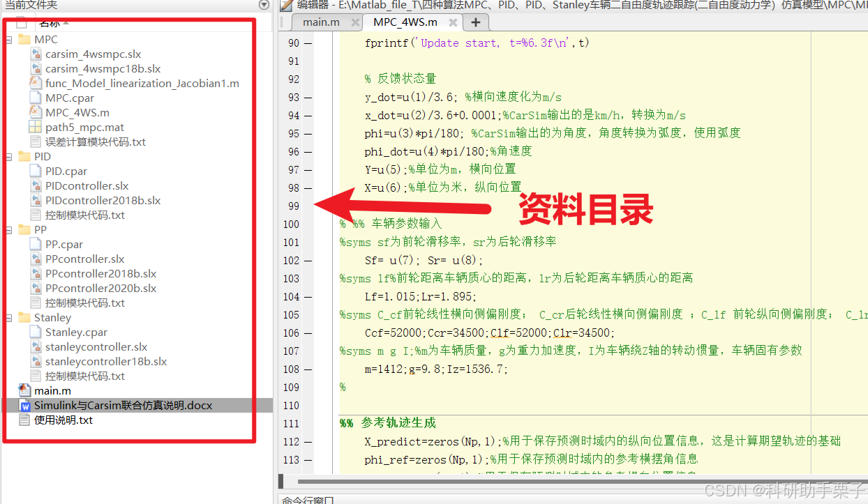Select the carsim_4wsmpc18b.slx model icon
Screen dimensions: 868x504
[x=36, y=68]
